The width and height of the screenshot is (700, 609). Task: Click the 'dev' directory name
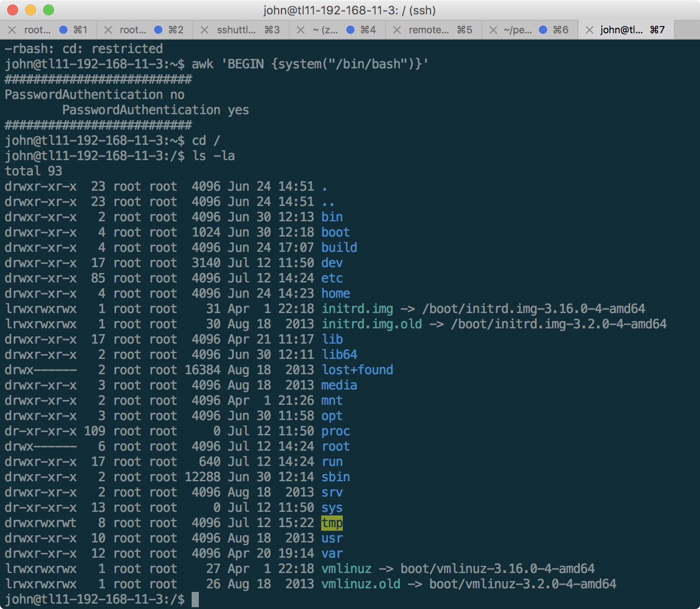332,263
